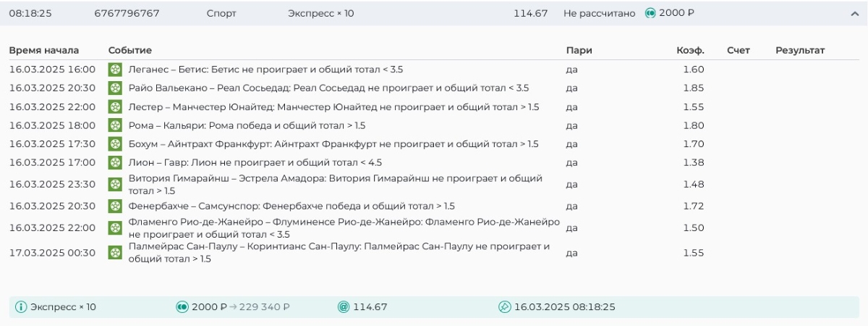The image size is (868, 326).
Task: Click the Лион – Гавр event text
Action: 255,162
